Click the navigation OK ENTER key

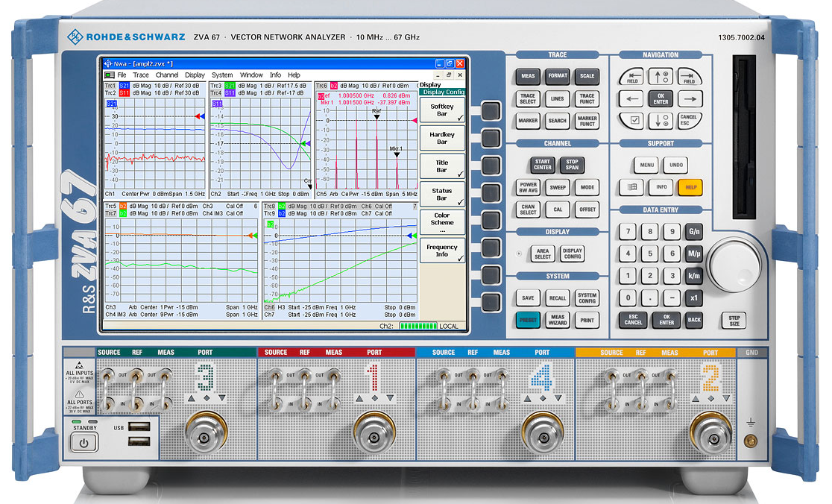click(661, 98)
